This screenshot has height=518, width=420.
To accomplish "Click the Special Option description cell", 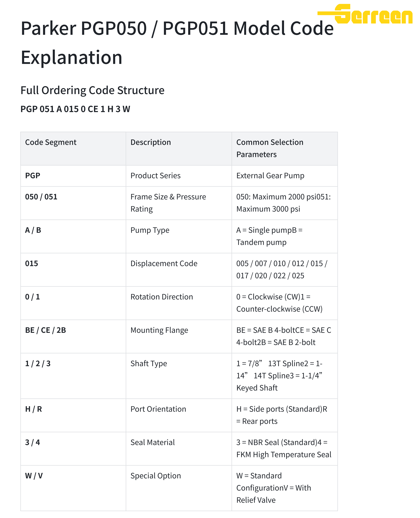I will click(x=156, y=476).
